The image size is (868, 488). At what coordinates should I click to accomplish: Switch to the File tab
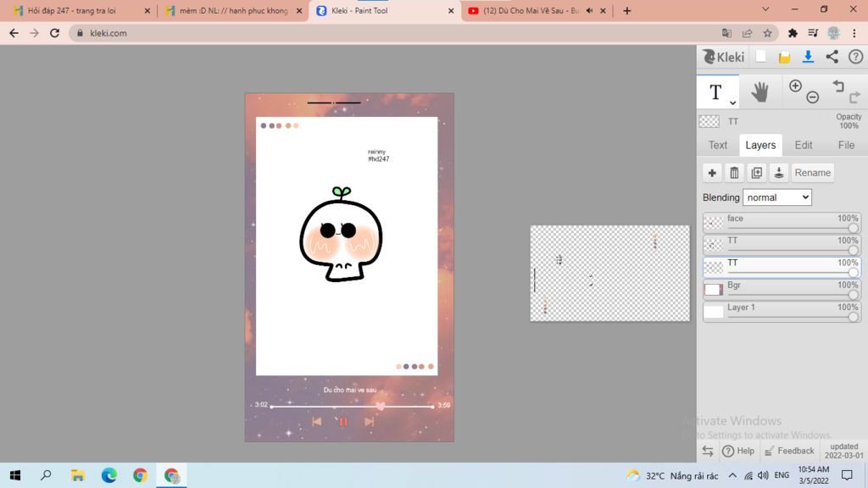click(846, 145)
